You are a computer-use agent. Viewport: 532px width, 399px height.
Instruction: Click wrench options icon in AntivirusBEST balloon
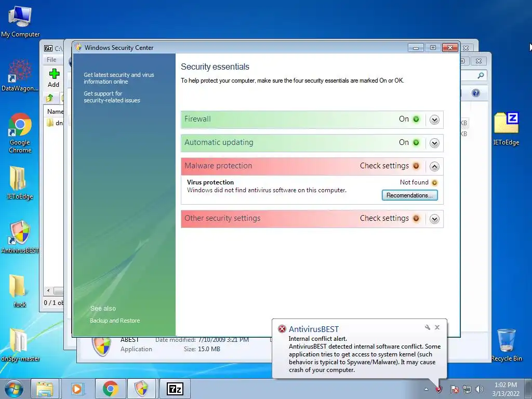coord(428,327)
